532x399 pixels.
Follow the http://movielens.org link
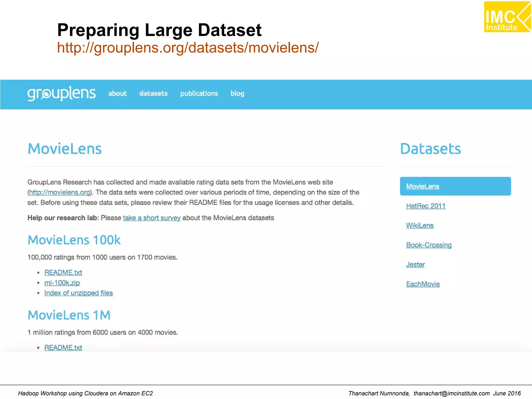[59, 192]
